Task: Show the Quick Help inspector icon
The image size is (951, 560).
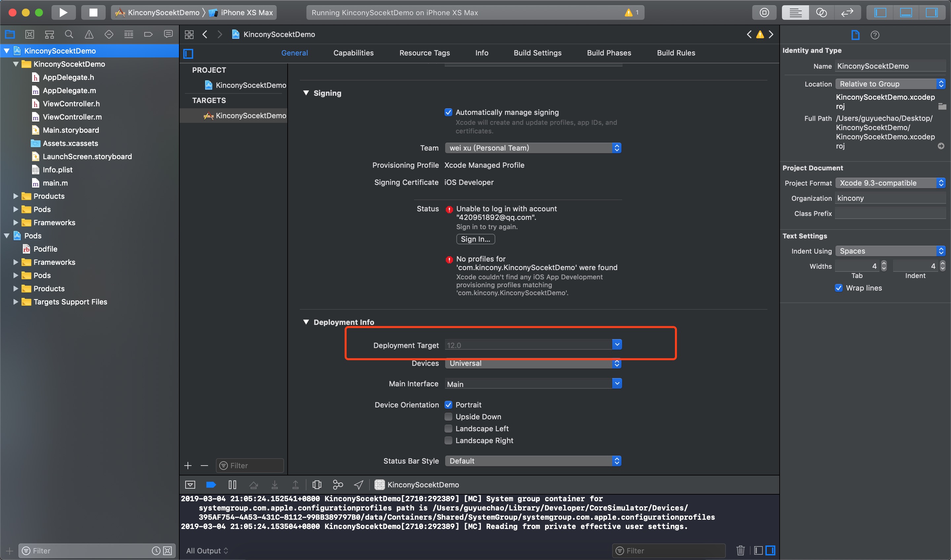Action: pos(875,35)
